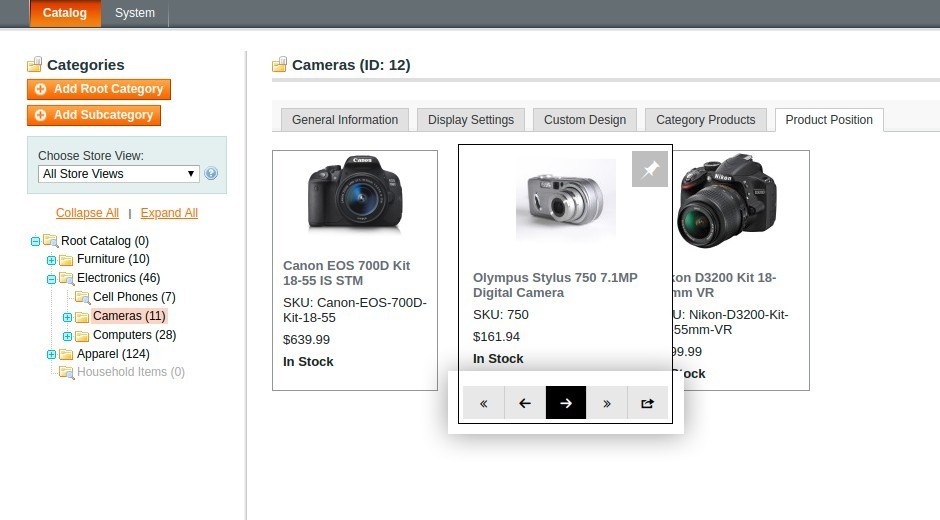Click the Olympus Stylus 750 camera image
The height and width of the screenshot is (520, 940).
coord(566,200)
